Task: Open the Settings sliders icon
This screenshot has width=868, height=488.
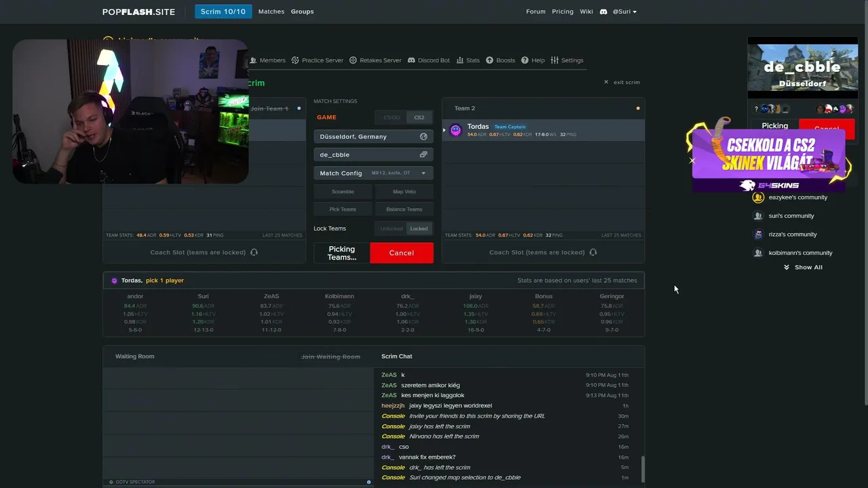Action: coord(555,60)
